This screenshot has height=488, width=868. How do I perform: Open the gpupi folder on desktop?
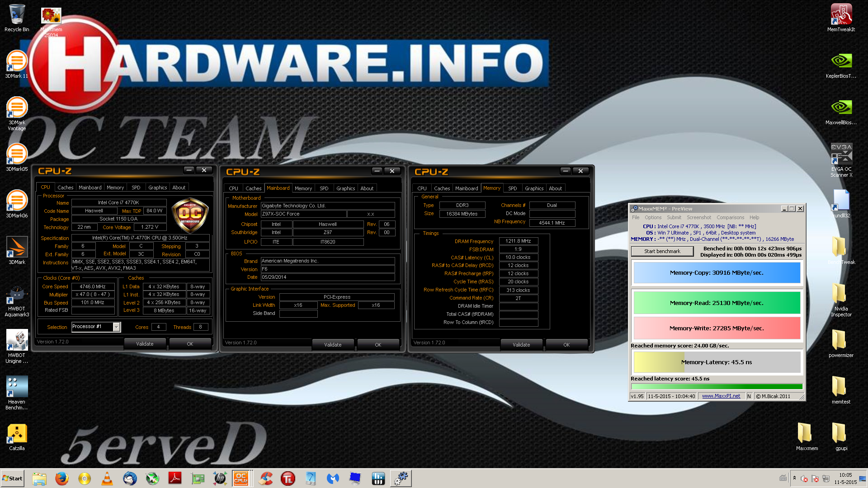841,436
